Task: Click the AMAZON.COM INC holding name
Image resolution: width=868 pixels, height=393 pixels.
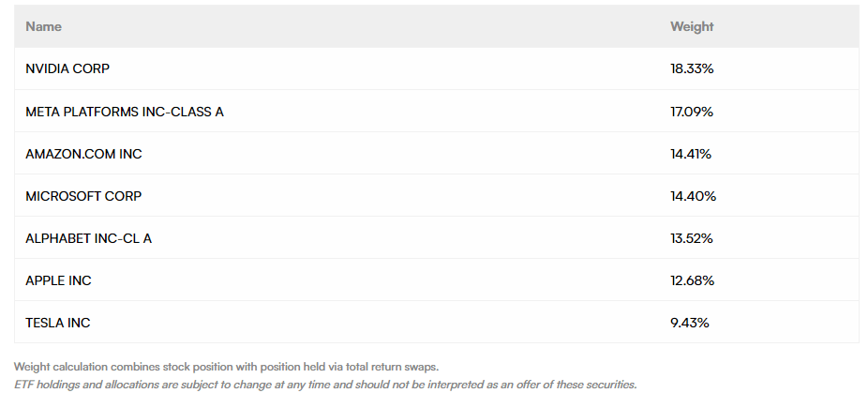Action: tap(83, 154)
